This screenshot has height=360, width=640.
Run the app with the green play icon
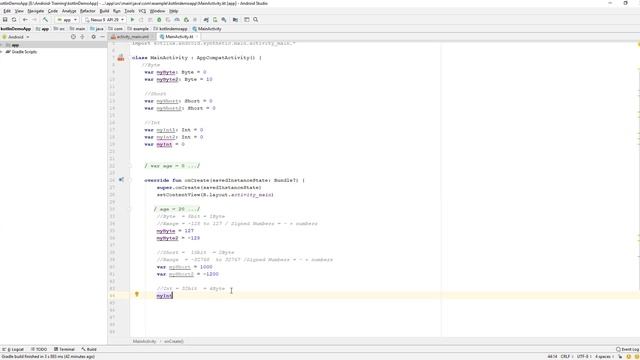[x=132, y=20]
